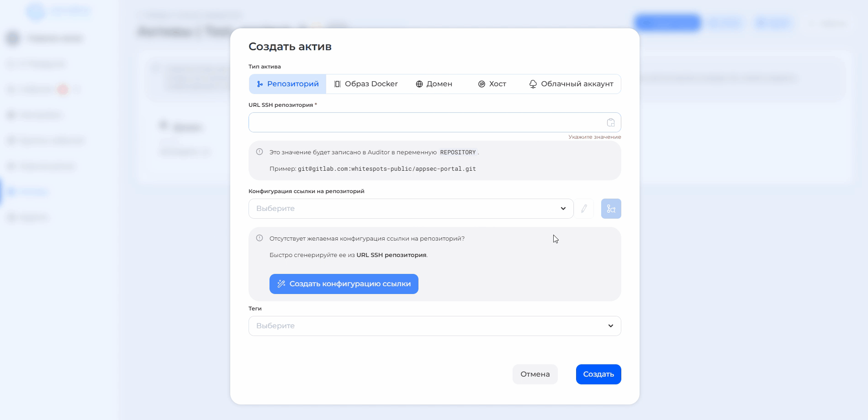Select the Облачный аккаунт tab label
Screen dimensions: 868x420
coord(577,84)
